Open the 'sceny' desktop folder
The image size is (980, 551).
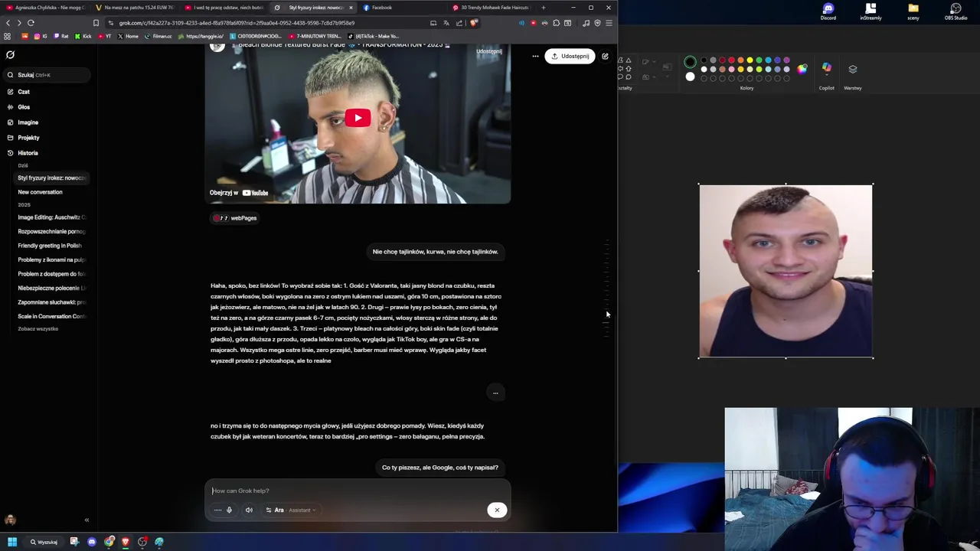(x=913, y=11)
